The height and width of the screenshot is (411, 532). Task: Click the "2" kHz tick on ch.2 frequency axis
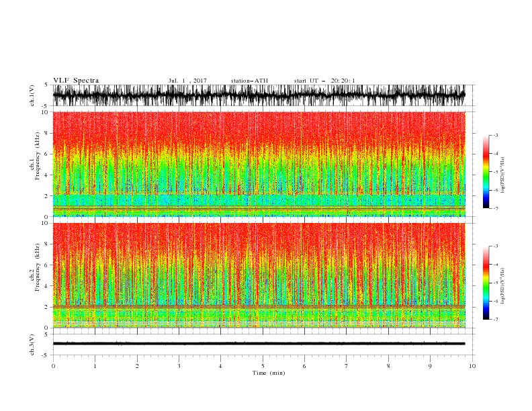click(x=47, y=307)
